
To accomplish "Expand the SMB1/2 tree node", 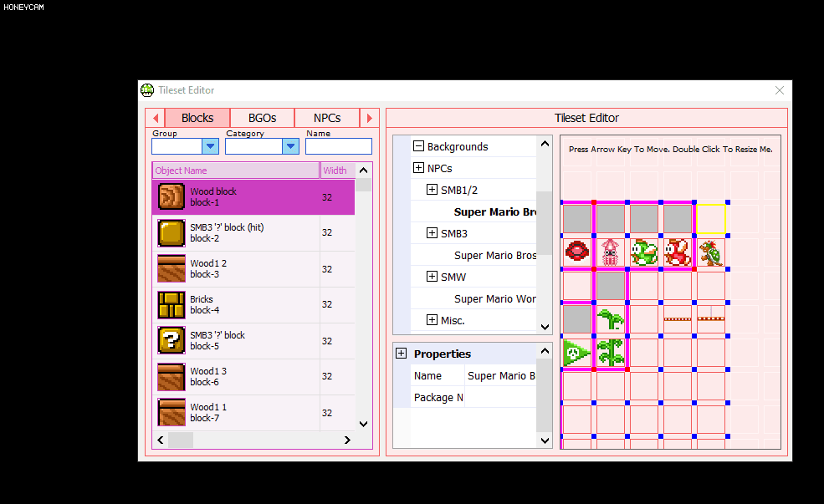I will pyautogui.click(x=432, y=190).
